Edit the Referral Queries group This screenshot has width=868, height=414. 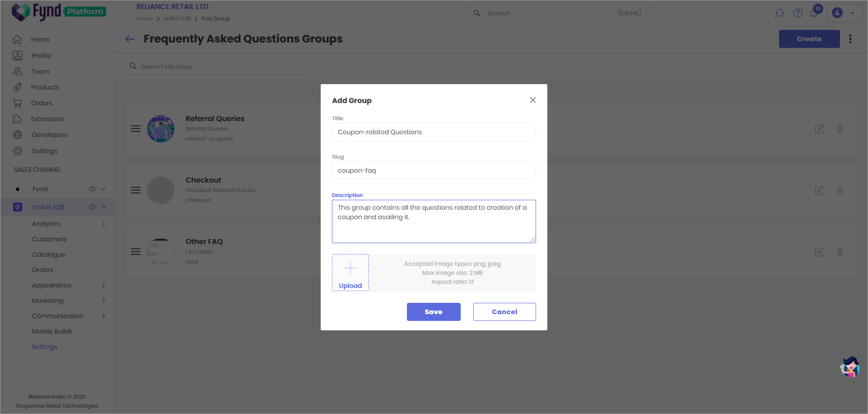[819, 129]
